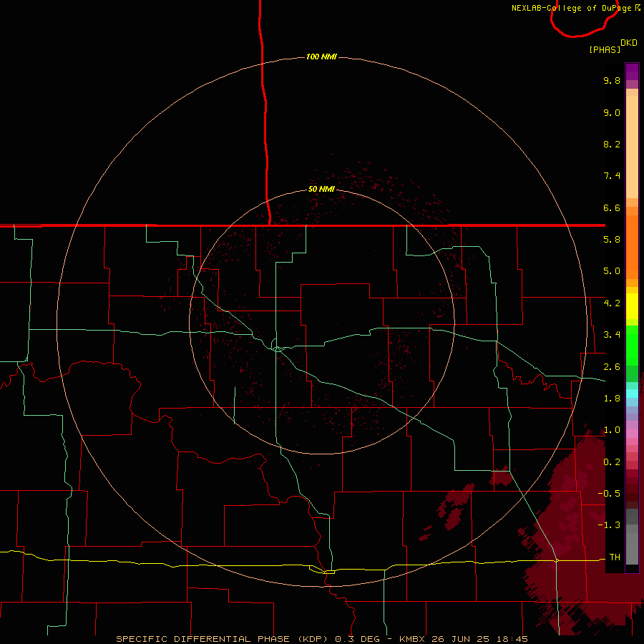Click the TH legend label

pyautogui.click(x=615, y=557)
